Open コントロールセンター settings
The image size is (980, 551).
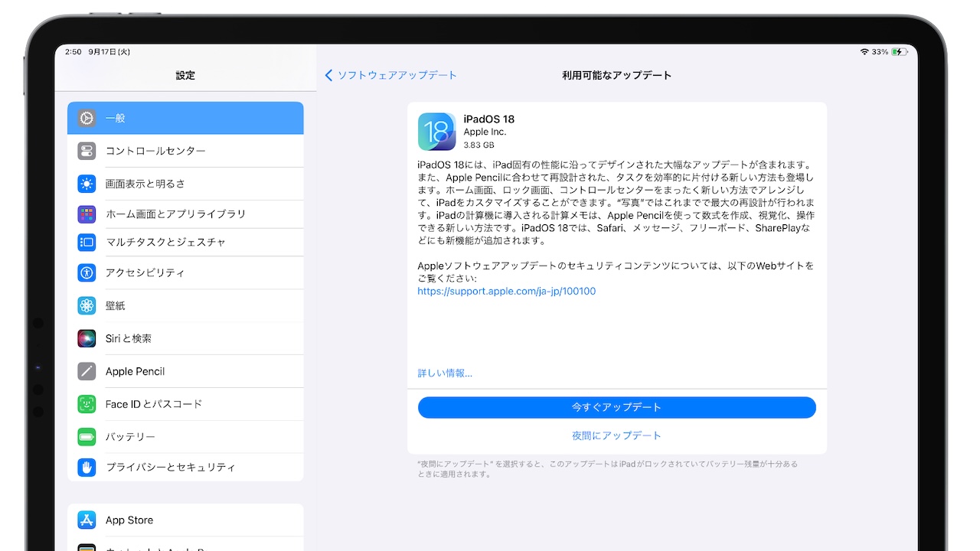click(x=185, y=151)
